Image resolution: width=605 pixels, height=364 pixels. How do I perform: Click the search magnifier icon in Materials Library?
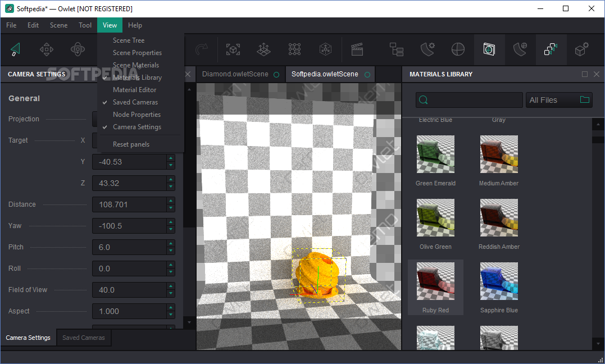point(423,100)
